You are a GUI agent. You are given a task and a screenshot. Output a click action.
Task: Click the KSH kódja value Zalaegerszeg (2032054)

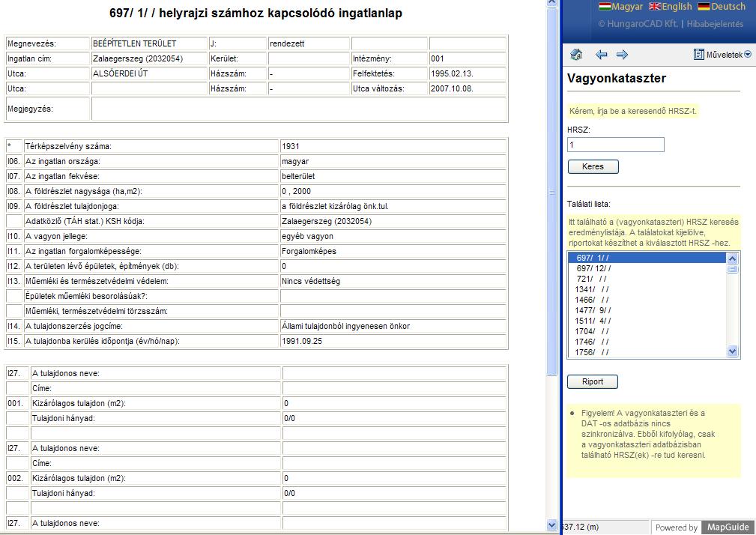click(x=393, y=221)
